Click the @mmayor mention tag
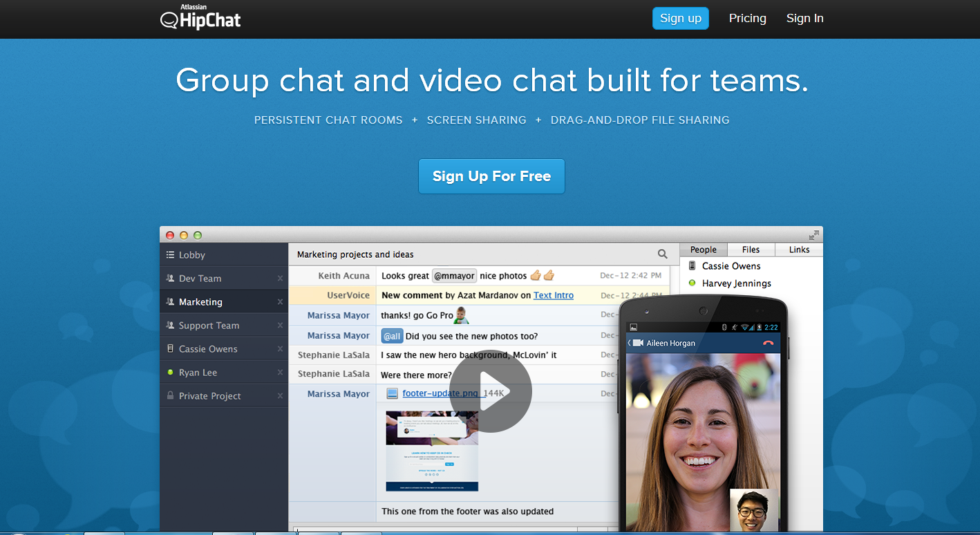Screen dimensions: 980x535 [x=455, y=276]
